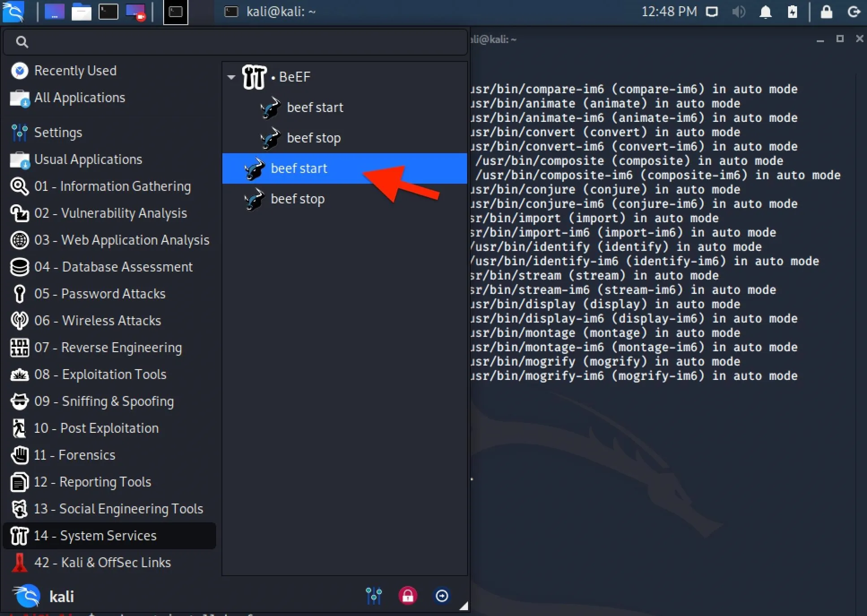Click the magnifier search icon in menu
Viewport: 867px width, 616px height.
22,42
